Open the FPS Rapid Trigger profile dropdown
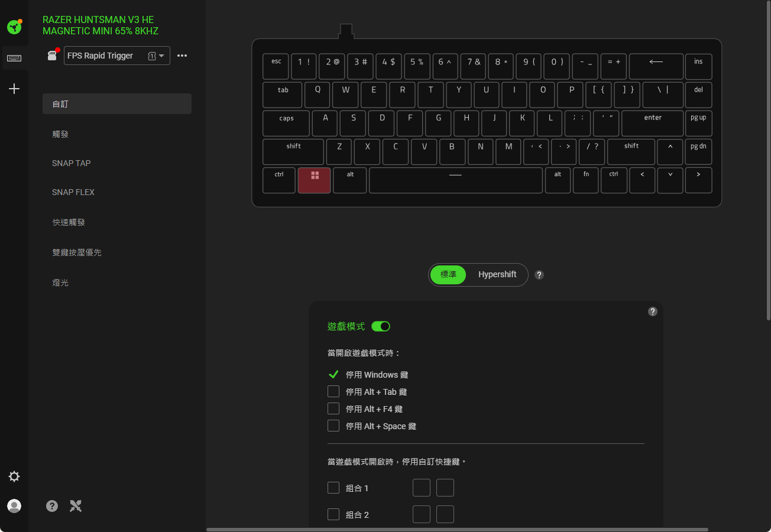The image size is (771, 532). [x=117, y=56]
